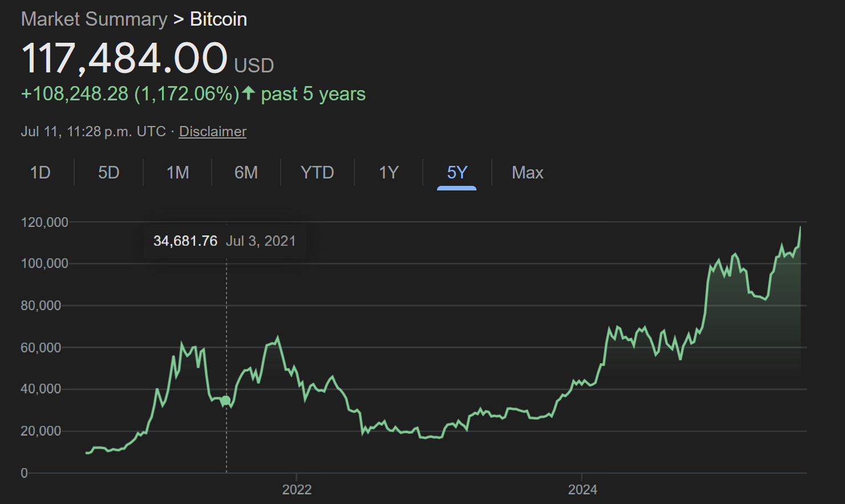This screenshot has height=504, width=845.
Task: Click the 'past 5 years' label
Action: 313,94
